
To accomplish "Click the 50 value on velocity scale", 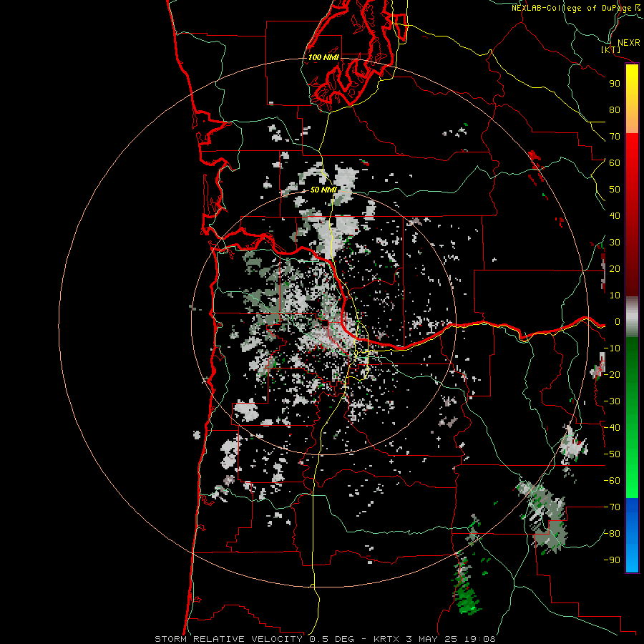I will (615, 190).
